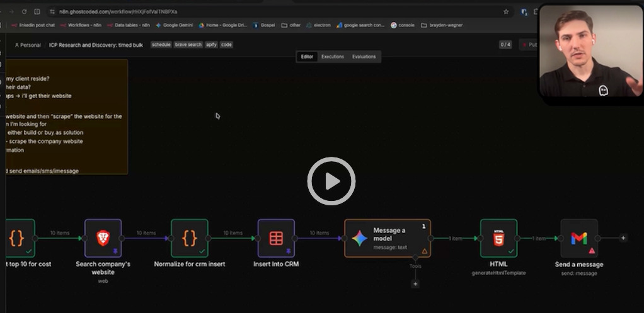The height and width of the screenshot is (313, 644).
Task: Toggle the browser side panel icon
Action: (37, 12)
